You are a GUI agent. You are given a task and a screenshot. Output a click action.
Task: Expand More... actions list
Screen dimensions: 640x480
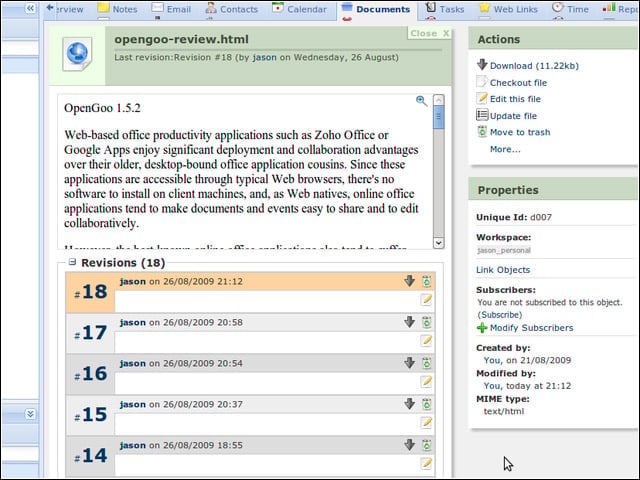[x=505, y=149]
